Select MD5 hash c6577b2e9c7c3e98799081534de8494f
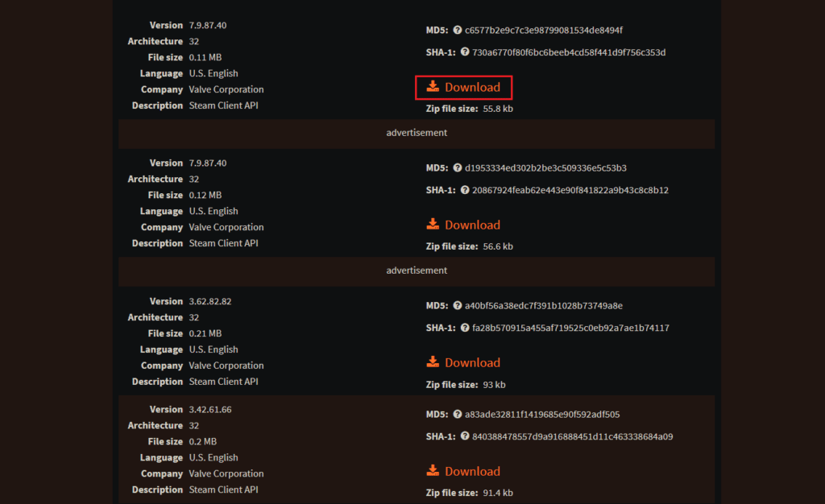Screen dimensions: 825x504 tap(544, 30)
